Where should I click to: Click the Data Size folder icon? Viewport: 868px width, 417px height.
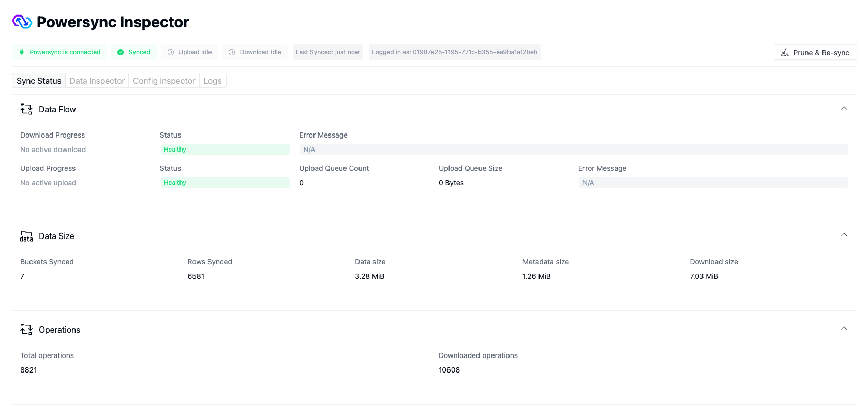[26, 236]
